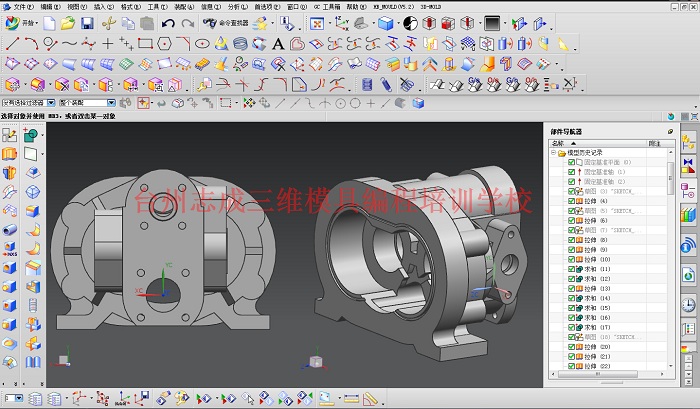Click the New file icon
This screenshot has height=409, width=700.
49,23
